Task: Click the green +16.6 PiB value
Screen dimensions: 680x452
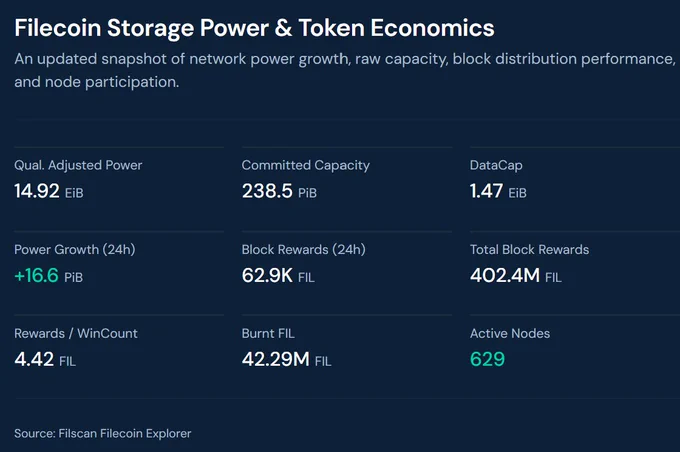Action: (x=49, y=275)
